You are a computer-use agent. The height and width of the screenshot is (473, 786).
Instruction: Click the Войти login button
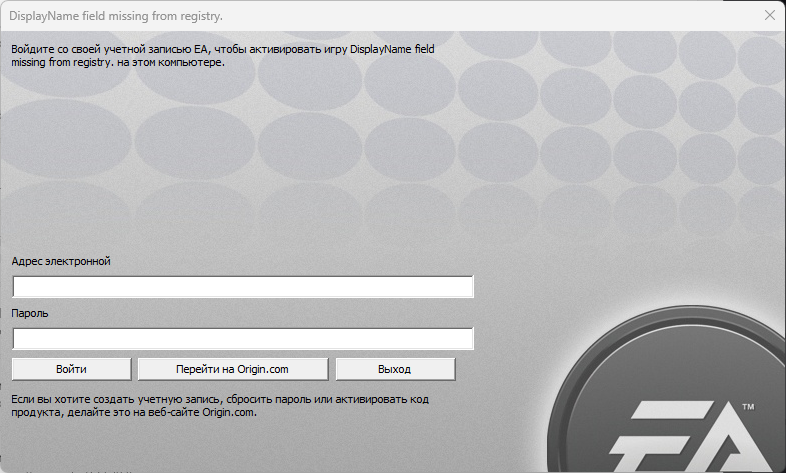coord(71,369)
